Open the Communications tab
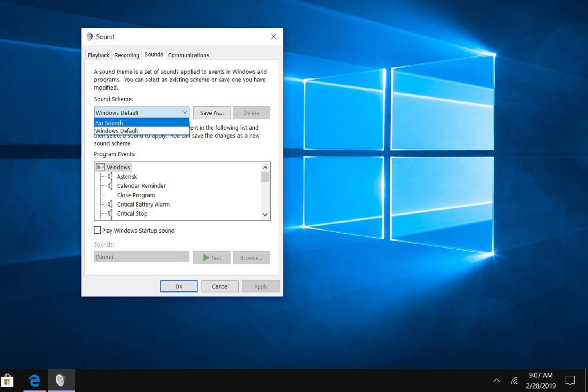 click(x=189, y=55)
